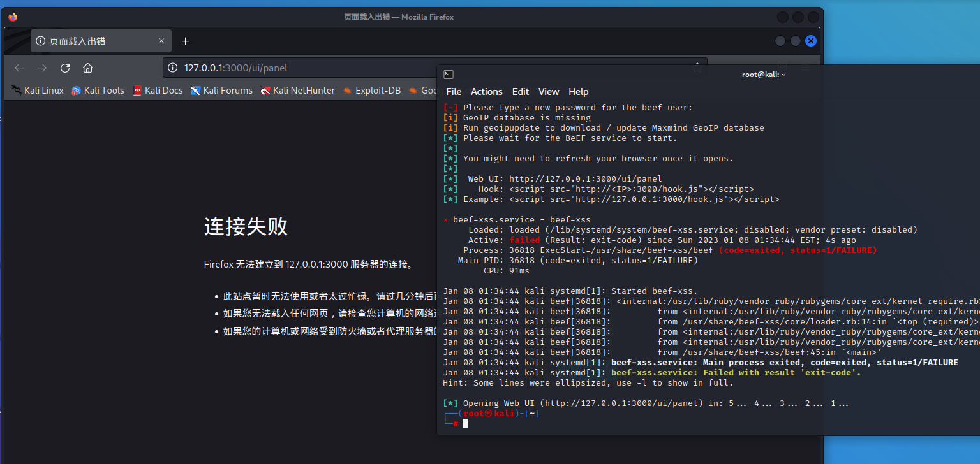Viewport: 980px width, 464px height.
Task: Click Kali Tools bookmark icon
Action: (77, 91)
